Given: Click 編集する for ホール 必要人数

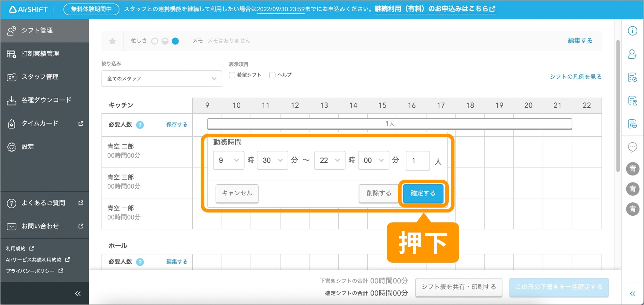Looking at the screenshot, I should [177, 262].
